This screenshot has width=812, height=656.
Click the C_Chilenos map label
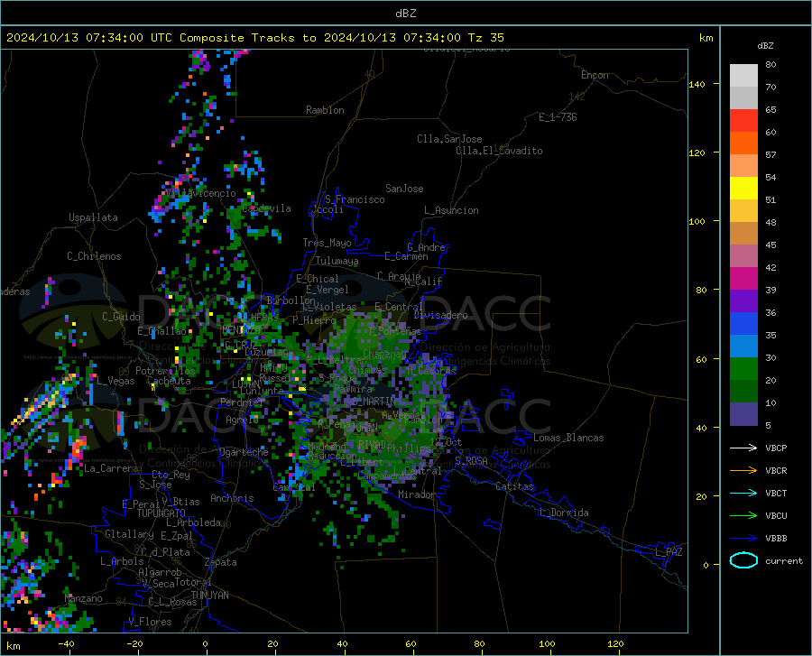pos(94,256)
